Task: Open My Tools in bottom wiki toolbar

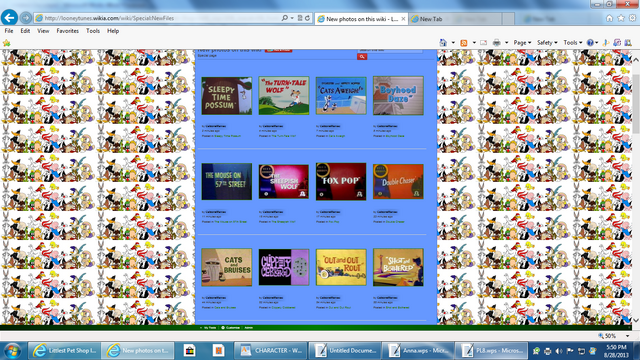Action: (x=209, y=328)
